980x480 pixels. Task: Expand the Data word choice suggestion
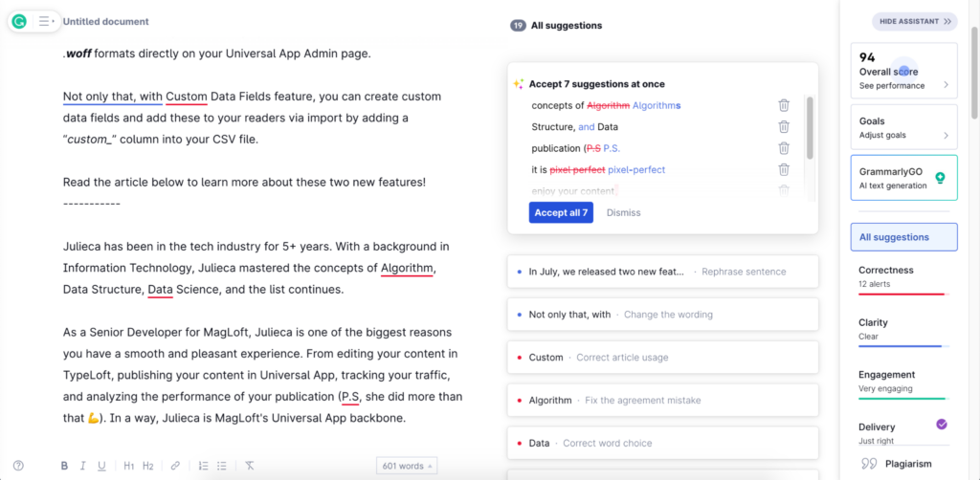point(662,443)
